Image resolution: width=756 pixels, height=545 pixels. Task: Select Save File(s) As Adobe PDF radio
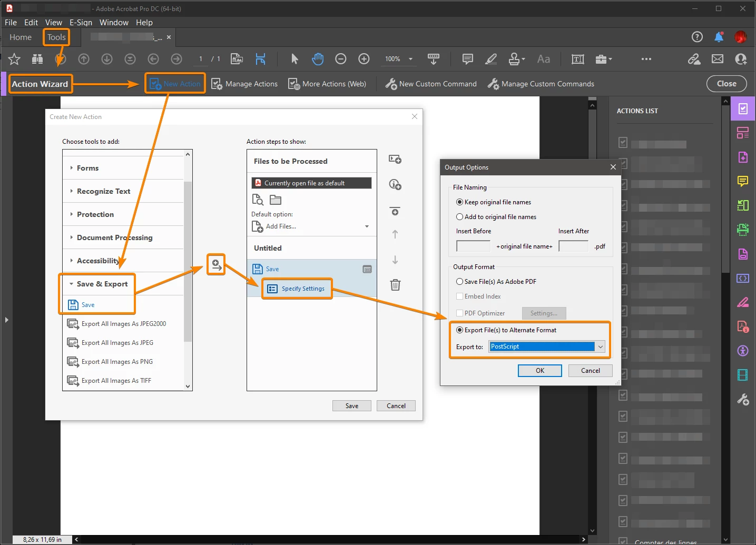coord(459,282)
